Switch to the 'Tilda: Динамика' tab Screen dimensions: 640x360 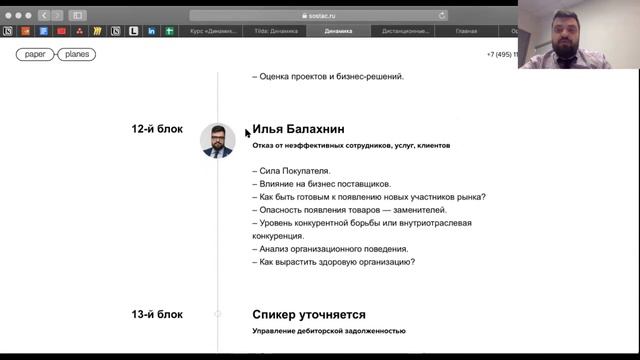(275, 31)
